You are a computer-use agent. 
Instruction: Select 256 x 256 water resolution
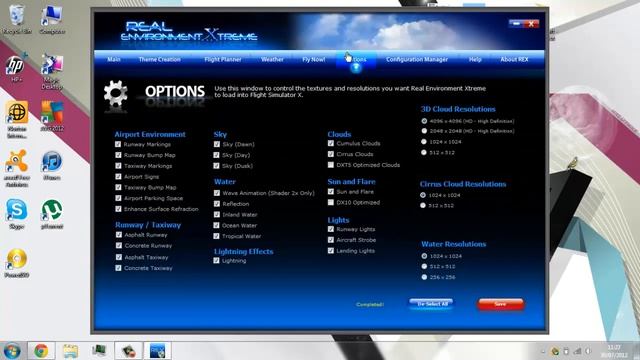pos(424,277)
